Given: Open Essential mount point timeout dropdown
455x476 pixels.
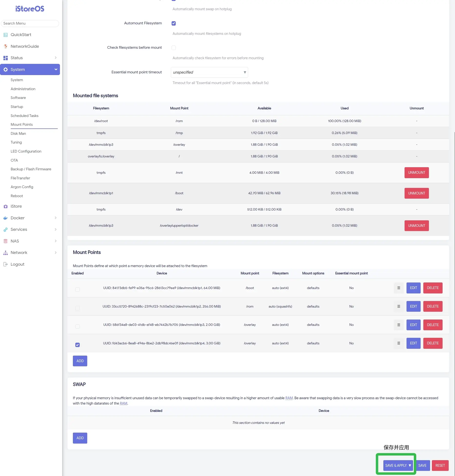Looking at the screenshot, I should pyautogui.click(x=209, y=72).
